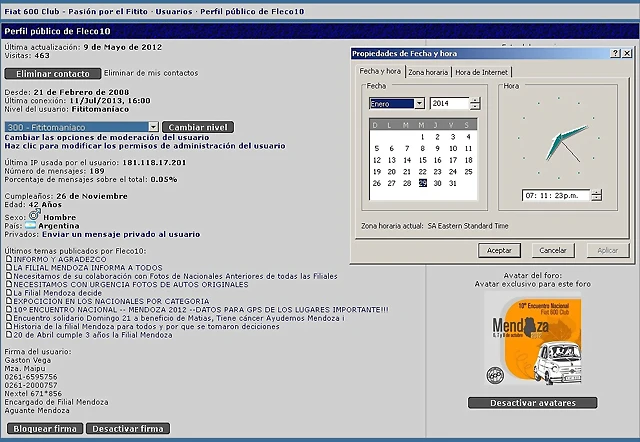Click the document icon beside INFORMO Y AGRADEZCO
Image resolution: width=640 pixels, height=442 pixels.
9,259
